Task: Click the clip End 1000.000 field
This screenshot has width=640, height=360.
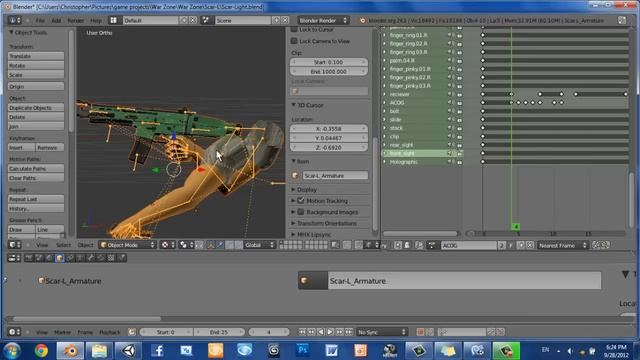Action: point(329,71)
